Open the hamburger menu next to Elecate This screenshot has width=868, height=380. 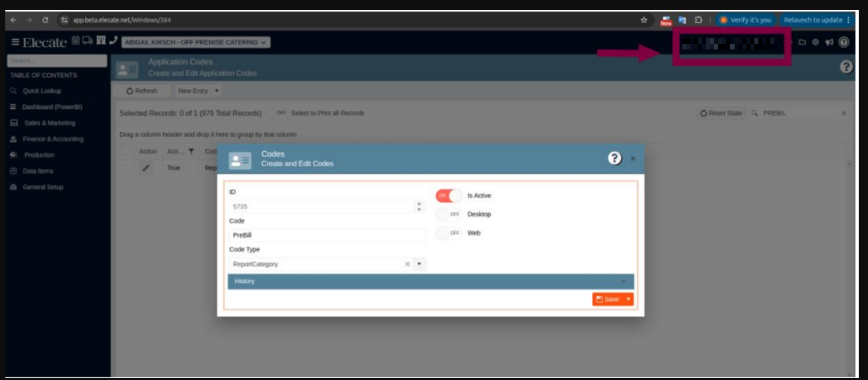15,42
